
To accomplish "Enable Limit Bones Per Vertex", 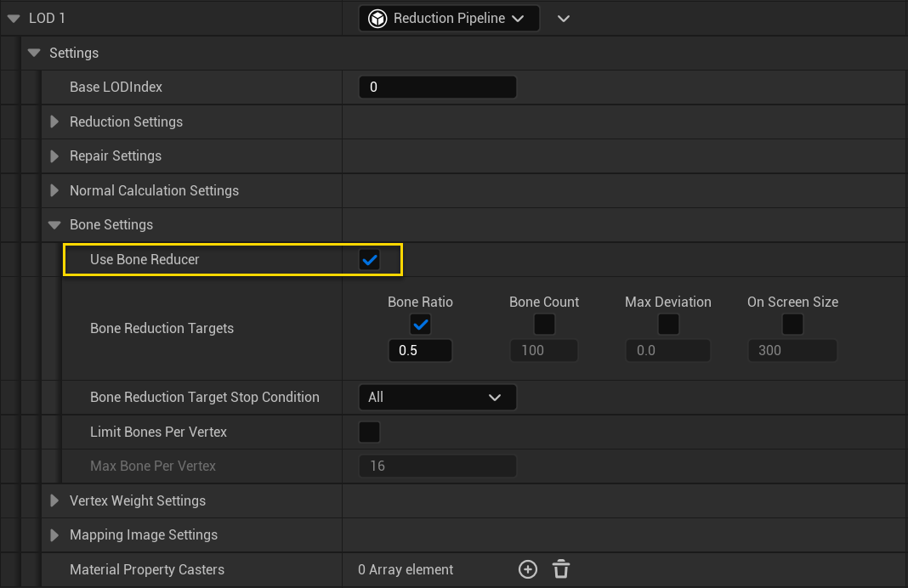I will tap(369, 432).
